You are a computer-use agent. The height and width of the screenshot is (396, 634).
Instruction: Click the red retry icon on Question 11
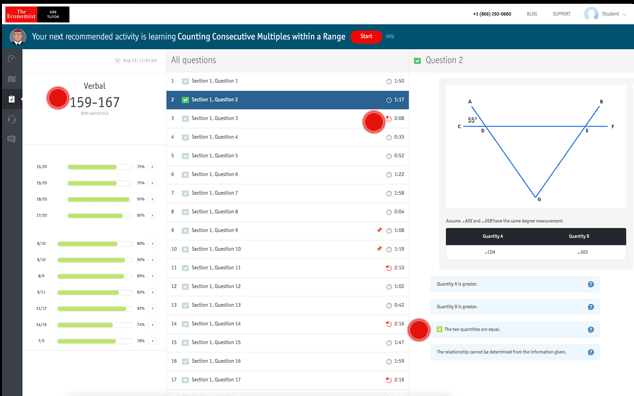[389, 268]
